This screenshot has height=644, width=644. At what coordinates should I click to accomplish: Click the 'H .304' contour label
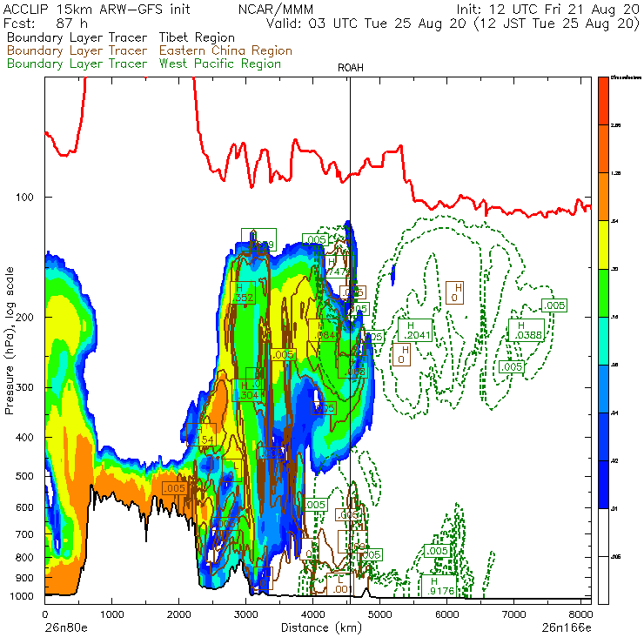click(247, 391)
